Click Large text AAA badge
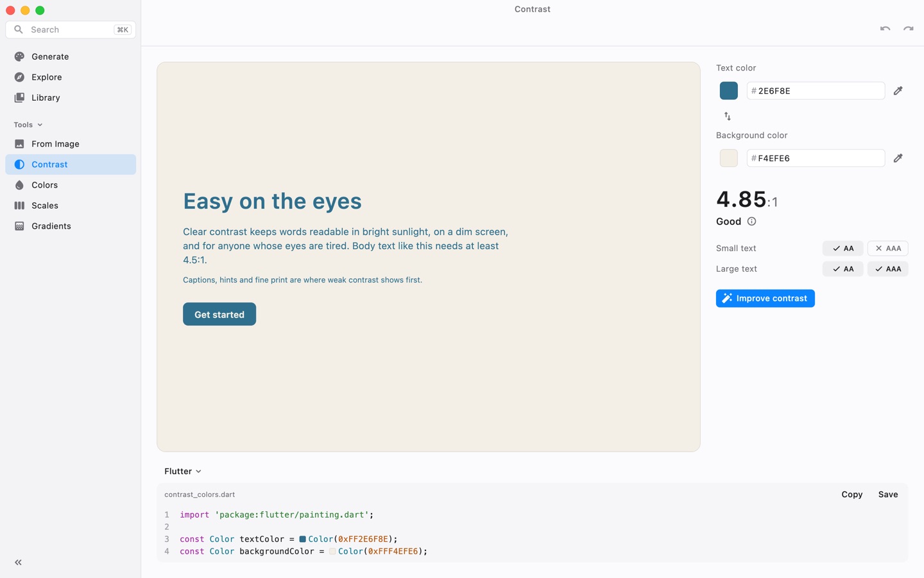Image resolution: width=924 pixels, height=578 pixels. pyautogui.click(x=888, y=269)
